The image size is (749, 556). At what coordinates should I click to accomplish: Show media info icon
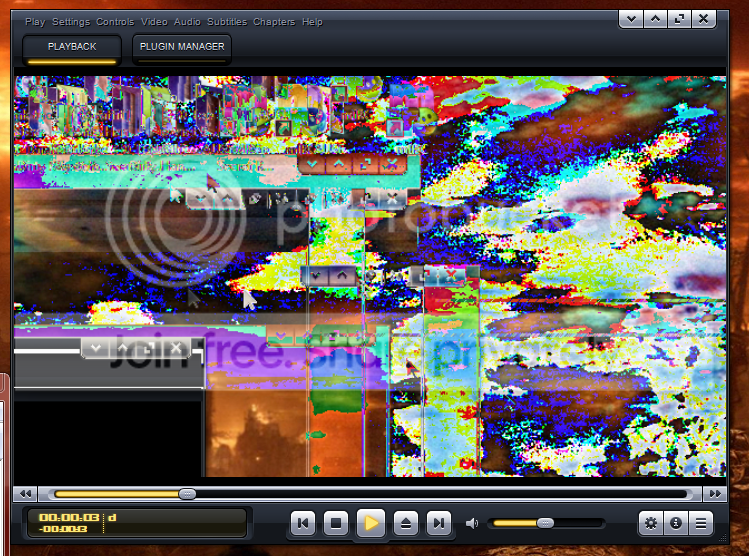point(675,523)
